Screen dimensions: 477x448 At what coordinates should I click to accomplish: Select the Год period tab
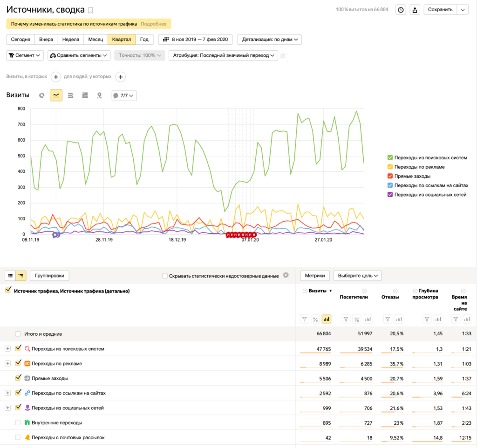[144, 40]
